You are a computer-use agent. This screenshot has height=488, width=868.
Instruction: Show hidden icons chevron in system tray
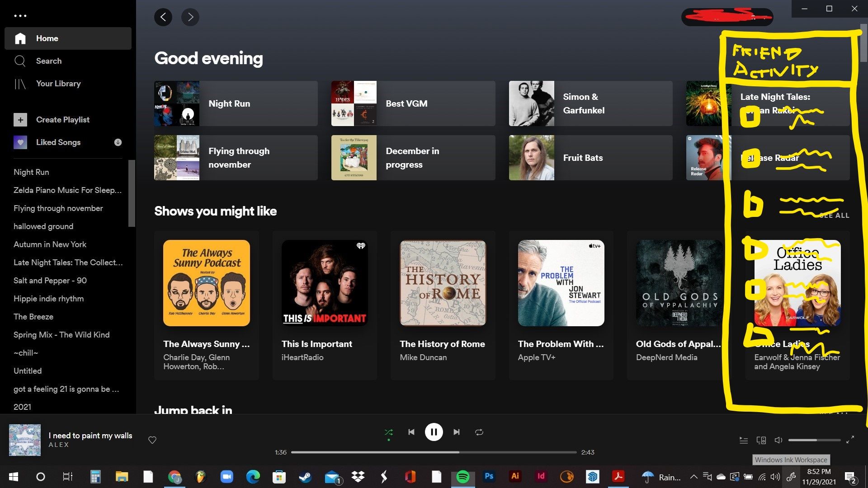(x=693, y=477)
